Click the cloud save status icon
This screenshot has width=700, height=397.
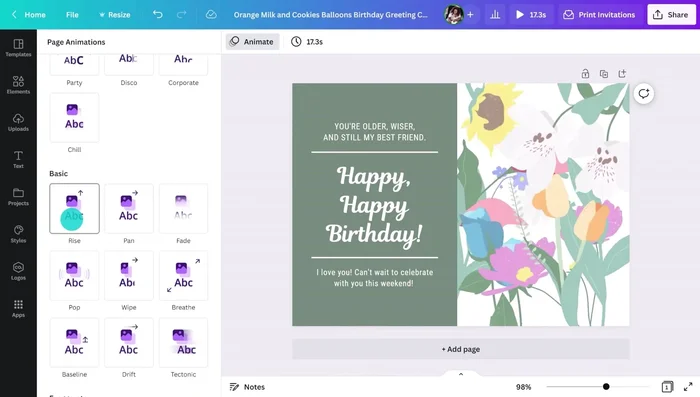pos(211,14)
